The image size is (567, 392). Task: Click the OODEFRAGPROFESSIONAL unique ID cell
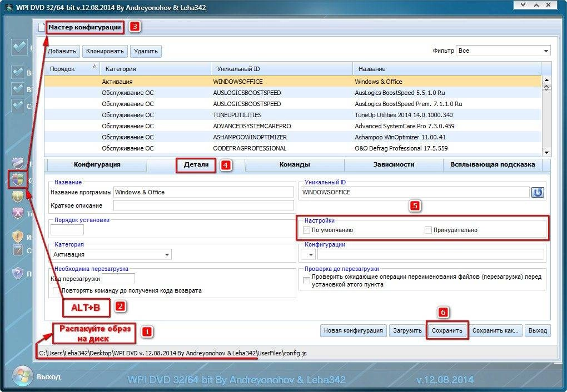click(250, 148)
